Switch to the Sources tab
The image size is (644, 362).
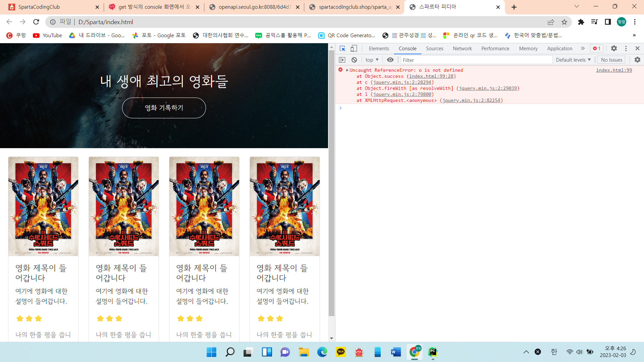[x=435, y=49]
